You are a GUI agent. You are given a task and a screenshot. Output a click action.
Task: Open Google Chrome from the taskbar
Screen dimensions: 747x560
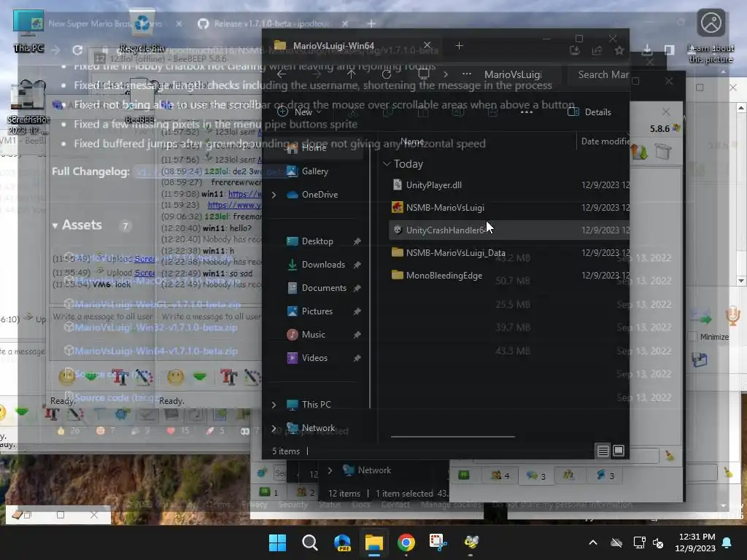pos(406,542)
